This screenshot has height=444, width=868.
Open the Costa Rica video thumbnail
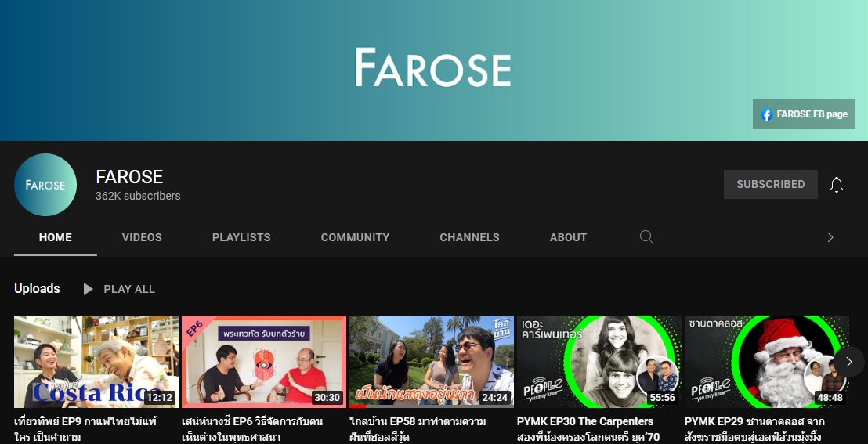click(96, 362)
